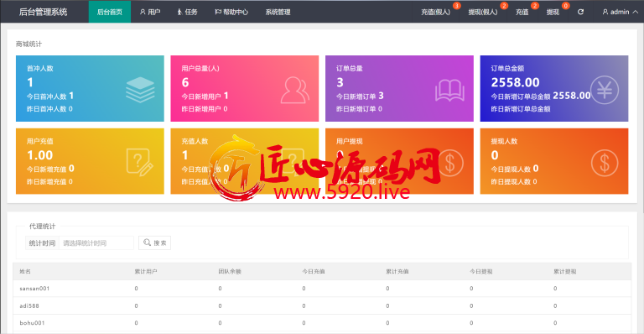The image size is (644, 334).
Task: Select the sansan001 row name
Action: pyautogui.click(x=34, y=289)
